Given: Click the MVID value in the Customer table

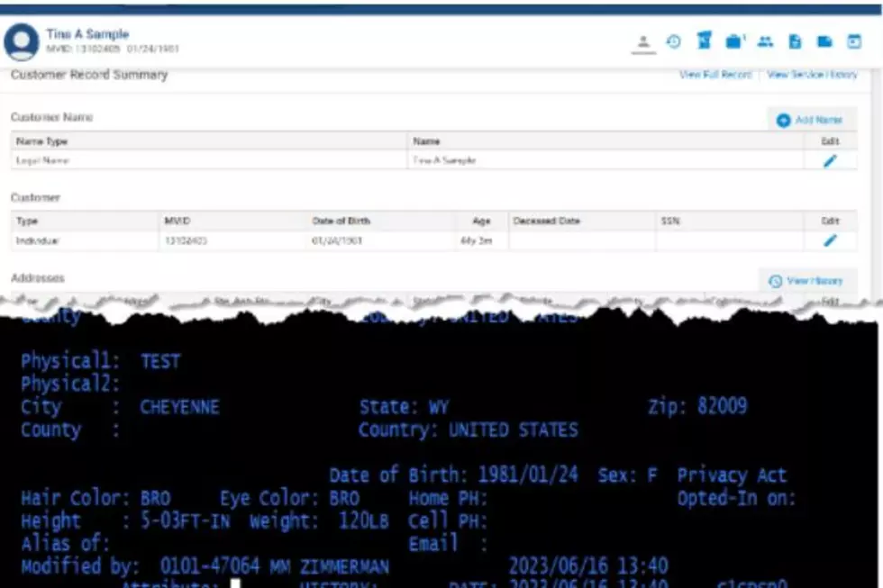Looking at the screenshot, I should point(186,240).
